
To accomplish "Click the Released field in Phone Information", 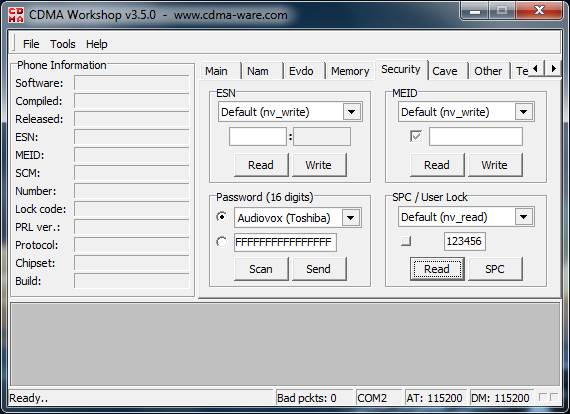I will click(132, 119).
